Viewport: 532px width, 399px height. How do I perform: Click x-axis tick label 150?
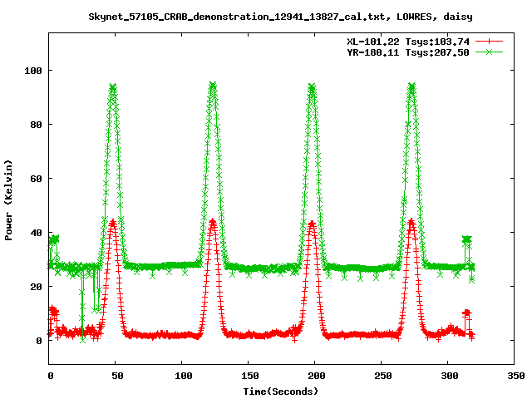[250, 376]
